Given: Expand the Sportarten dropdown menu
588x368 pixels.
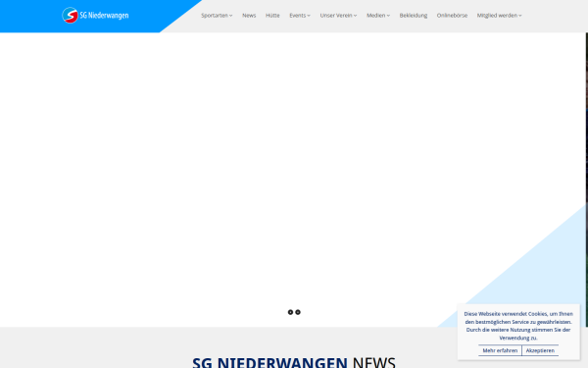Looking at the screenshot, I should point(217,16).
